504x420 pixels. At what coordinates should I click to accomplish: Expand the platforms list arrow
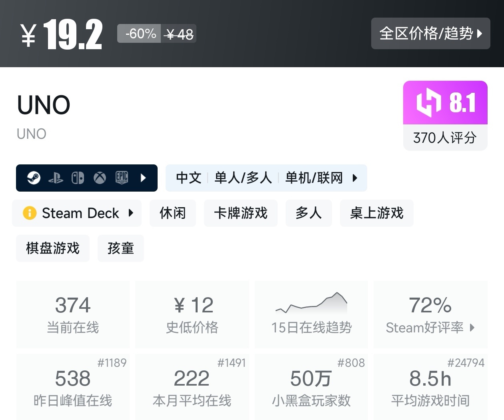pos(144,178)
